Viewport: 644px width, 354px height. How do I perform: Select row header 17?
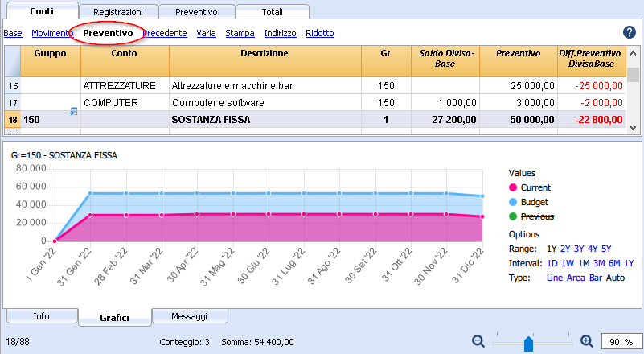13,103
